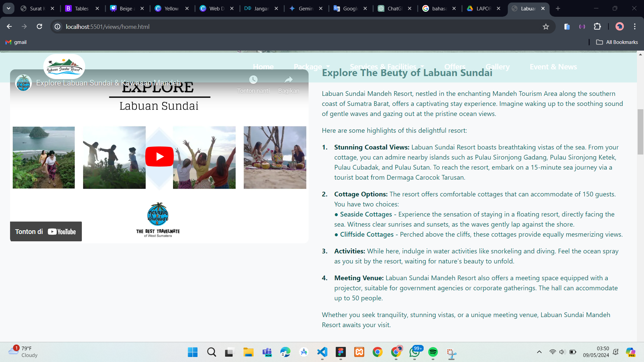The image size is (644, 362).
Task: Open the Gallery nav link
Action: point(497,67)
